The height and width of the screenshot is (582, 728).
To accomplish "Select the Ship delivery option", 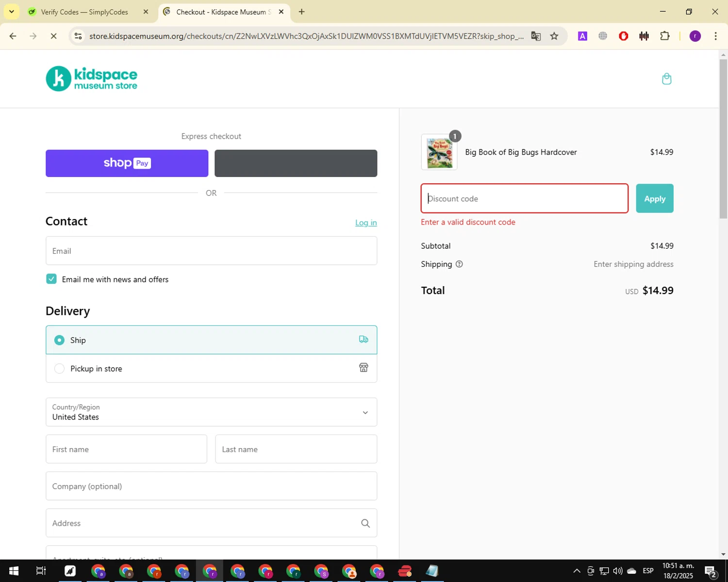I will point(211,340).
